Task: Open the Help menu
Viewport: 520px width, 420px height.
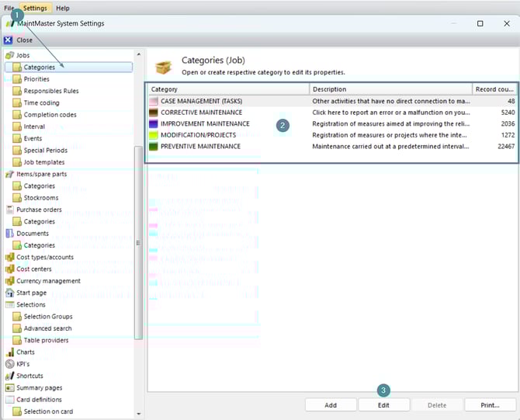Action: (62, 8)
